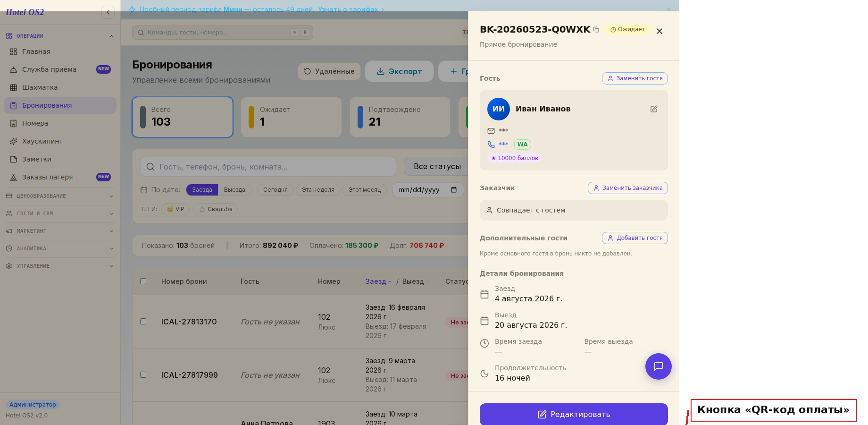Collapse sidebar with the chevron button

(108, 12)
